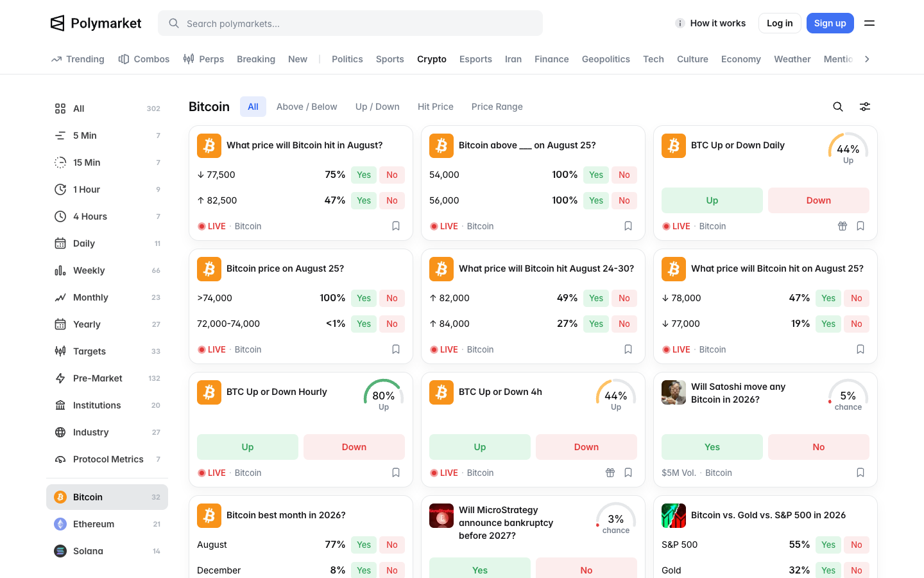
Task: Click the Satoshi market thumbnail image
Action: click(674, 392)
